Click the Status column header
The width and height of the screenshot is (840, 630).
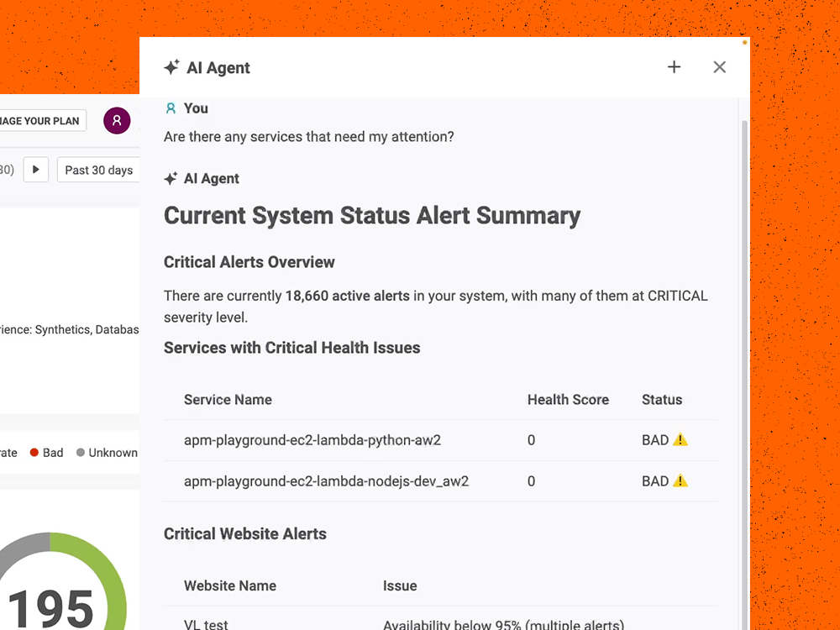[662, 400]
